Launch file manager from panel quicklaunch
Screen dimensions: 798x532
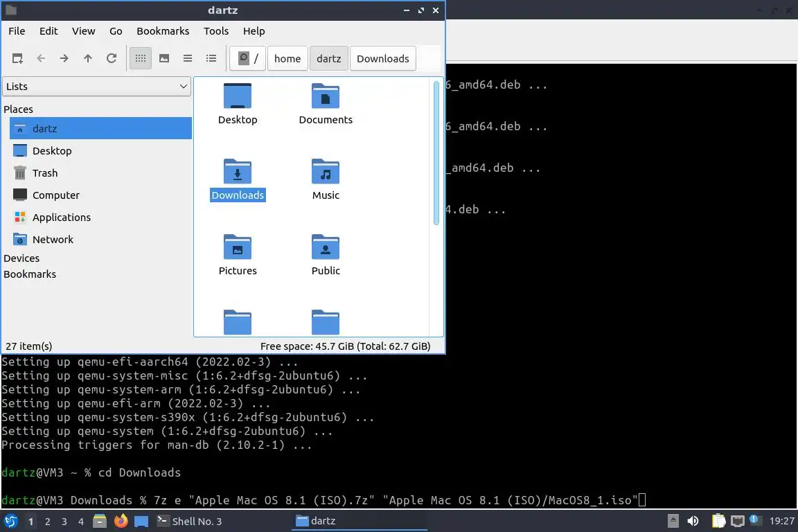point(100,521)
